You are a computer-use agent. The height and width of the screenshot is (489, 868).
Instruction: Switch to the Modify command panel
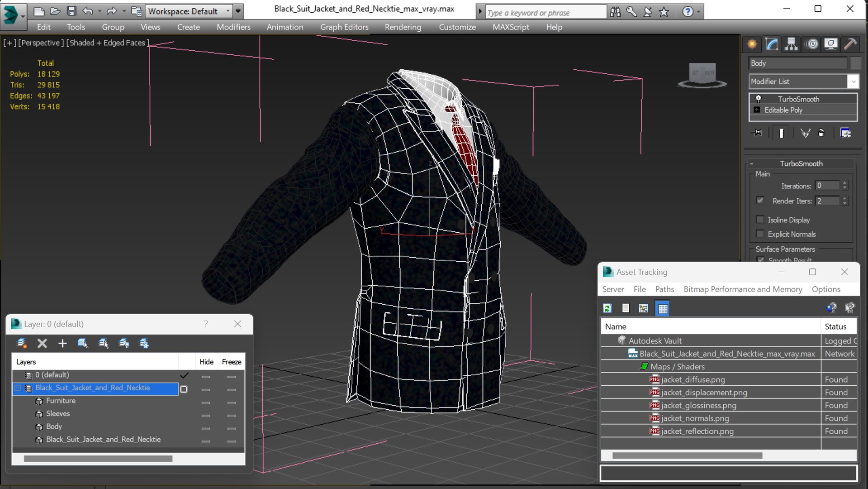pyautogui.click(x=772, y=44)
